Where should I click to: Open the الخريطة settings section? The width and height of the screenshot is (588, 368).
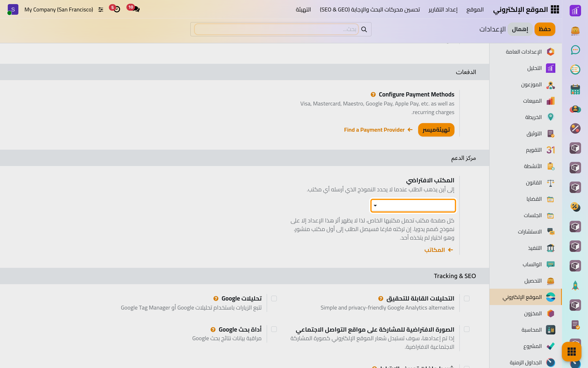click(526, 117)
